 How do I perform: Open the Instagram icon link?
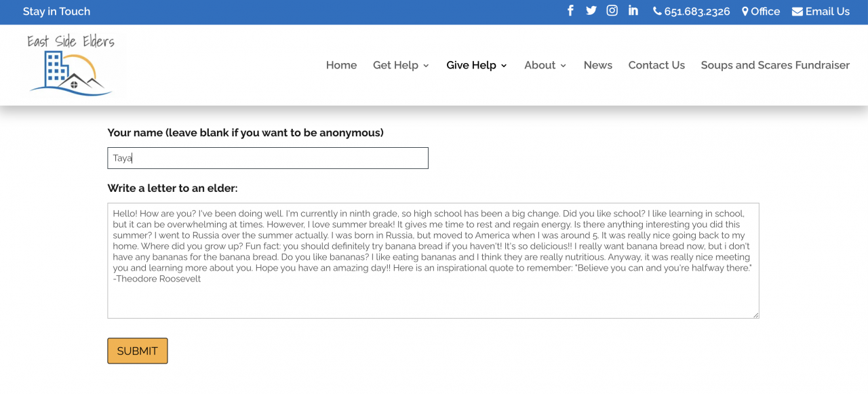[x=612, y=10]
